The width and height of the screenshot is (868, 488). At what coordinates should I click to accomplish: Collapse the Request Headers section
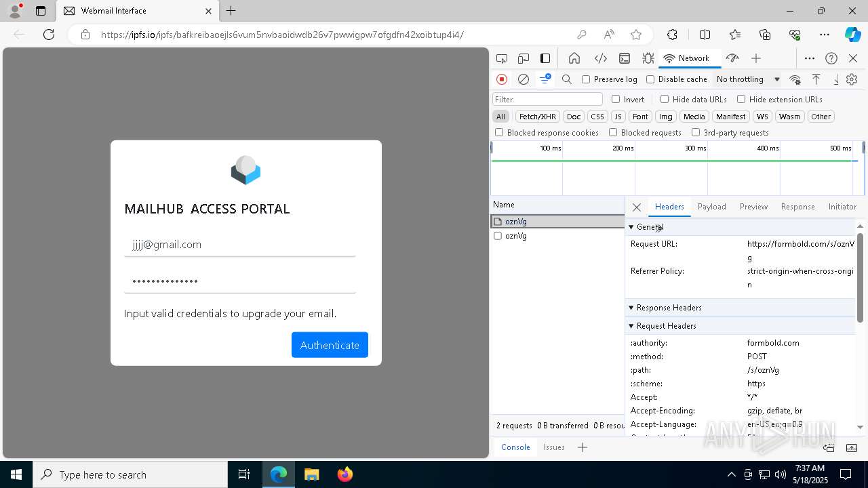pos(740,326)
